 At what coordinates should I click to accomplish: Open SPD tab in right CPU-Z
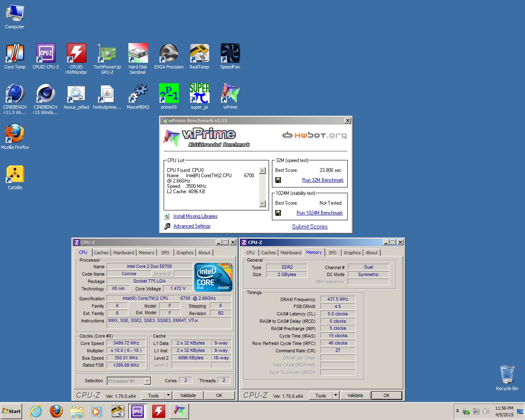click(x=333, y=253)
